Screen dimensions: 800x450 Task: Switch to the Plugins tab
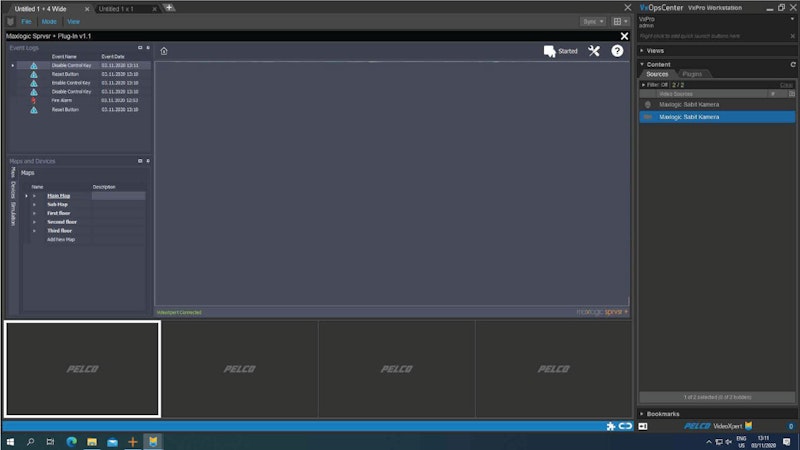(692, 74)
